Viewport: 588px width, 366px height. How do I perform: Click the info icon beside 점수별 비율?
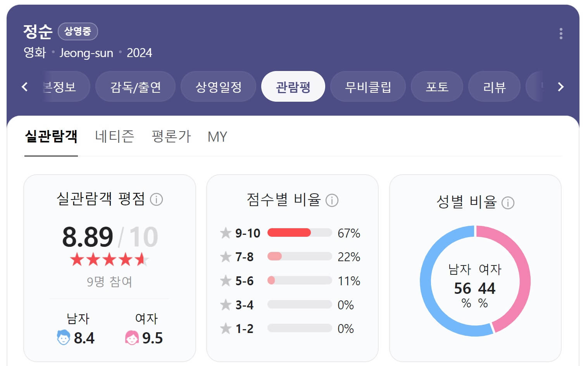332,200
